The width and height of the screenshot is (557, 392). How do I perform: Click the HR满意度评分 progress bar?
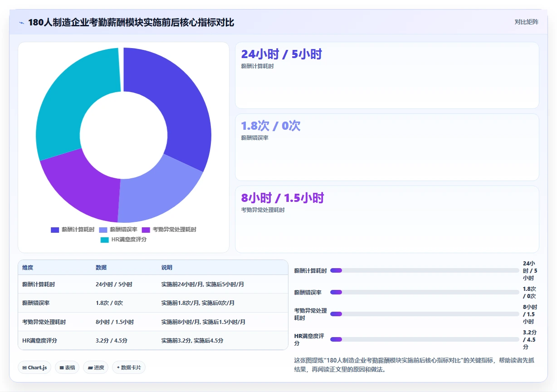[425, 339]
